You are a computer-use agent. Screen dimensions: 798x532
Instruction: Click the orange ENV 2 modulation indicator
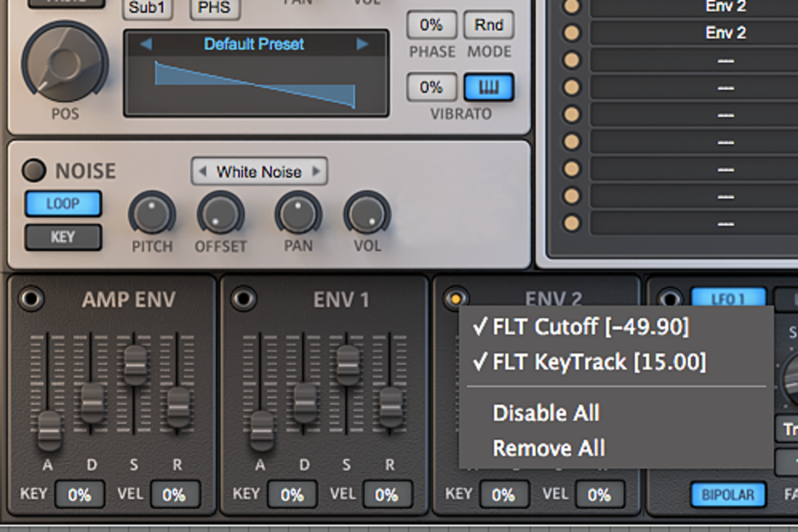(456, 298)
